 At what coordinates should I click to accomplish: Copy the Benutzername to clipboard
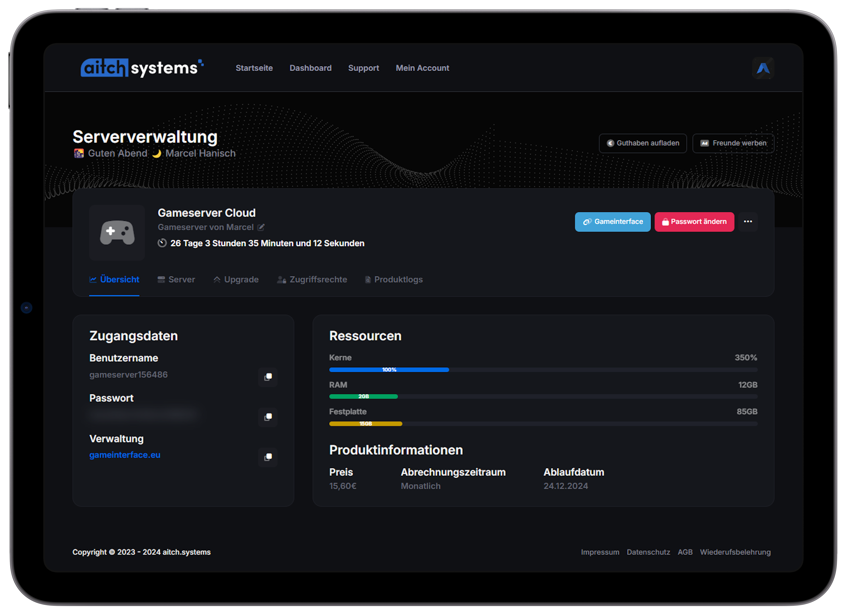267,377
